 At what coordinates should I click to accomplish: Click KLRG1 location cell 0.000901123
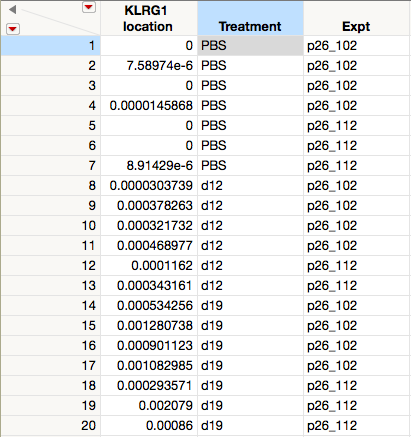pyautogui.click(x=149, y=346)
